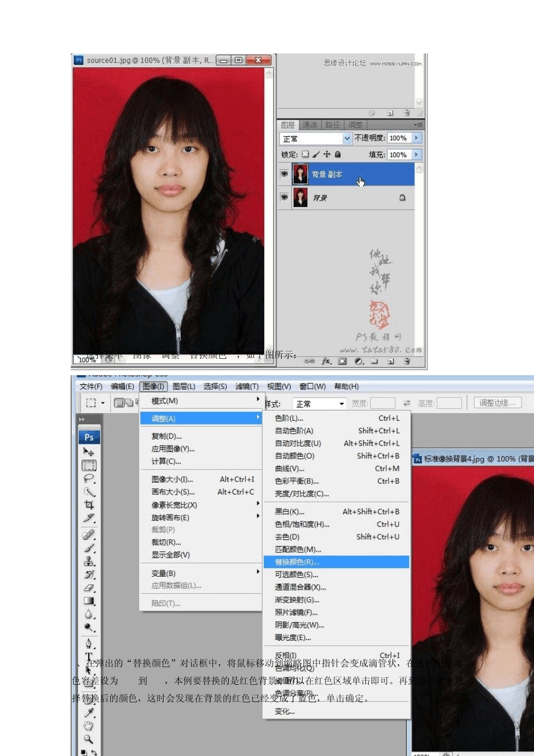534x756 pixels.
Task: Open marquee tool preset picker arrow
Action: pos(103,403)
